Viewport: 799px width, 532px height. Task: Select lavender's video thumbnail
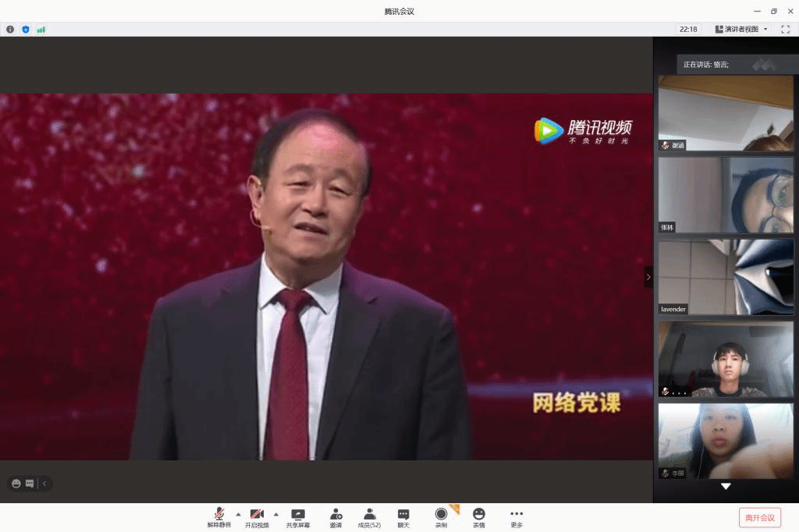point(726,277)
